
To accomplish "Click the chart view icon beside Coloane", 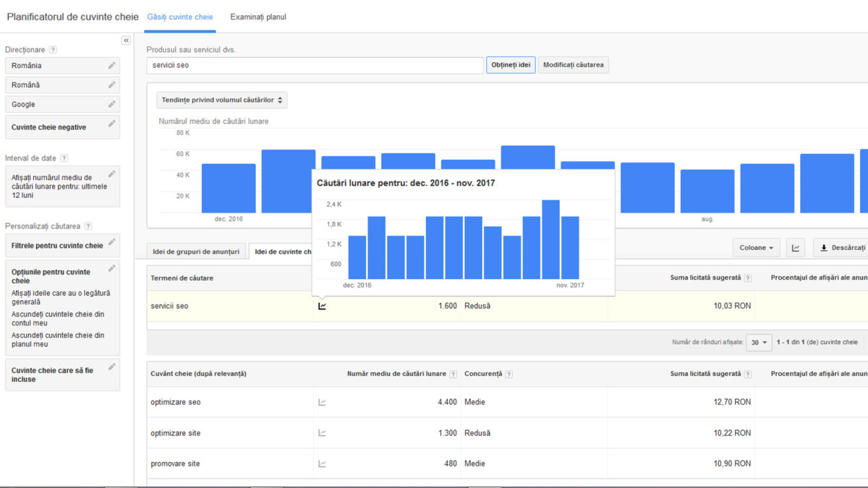I will [796, 248].
